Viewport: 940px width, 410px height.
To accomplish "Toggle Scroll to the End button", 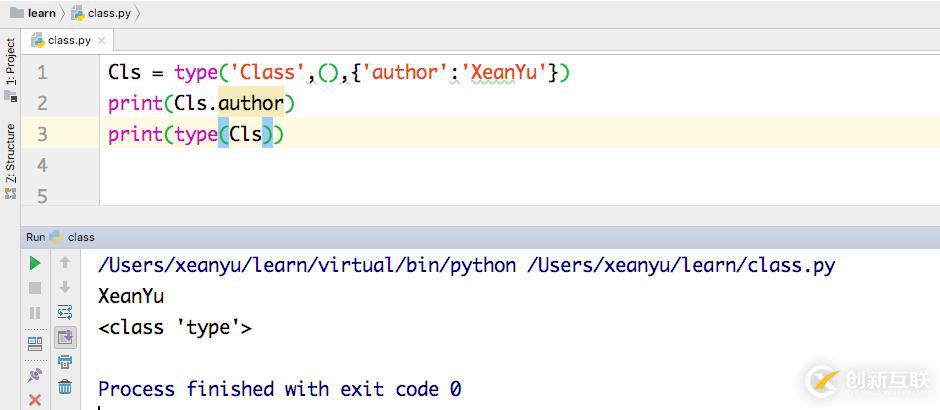I will 65,338.
